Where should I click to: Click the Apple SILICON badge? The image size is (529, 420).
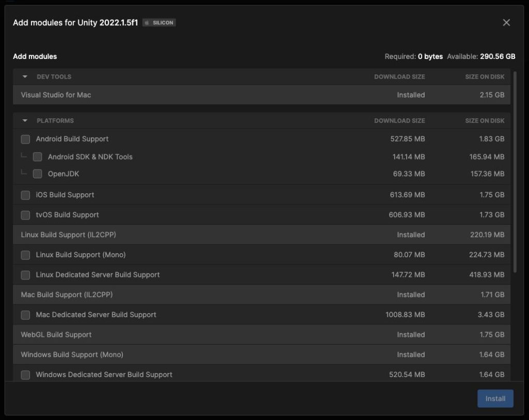[159, 23]
